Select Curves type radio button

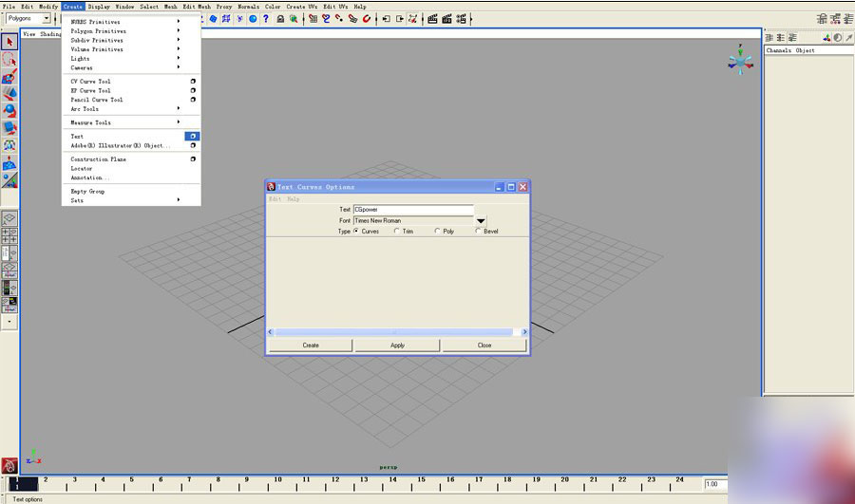click(x=356, y=231)
